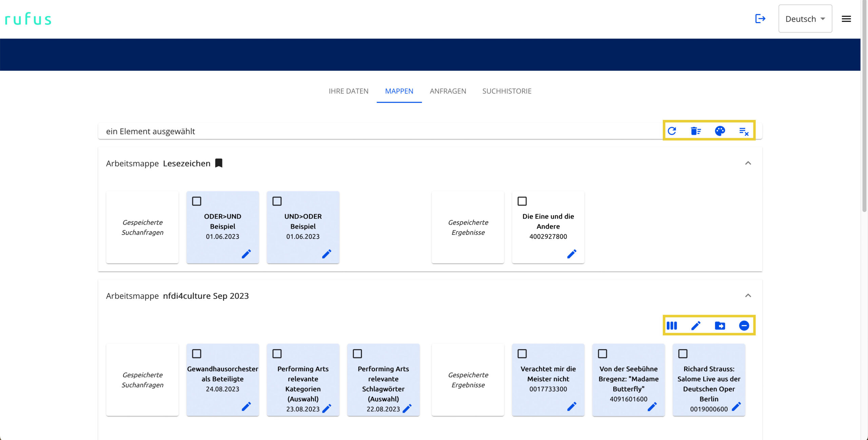Tick the Gewandhausorchester als Beteiligte checkbox
The image size is (868, 440).
coord(197,354)
